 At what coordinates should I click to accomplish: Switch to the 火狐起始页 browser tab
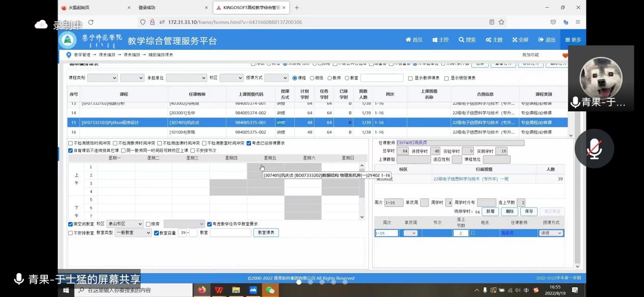point(94,8)
